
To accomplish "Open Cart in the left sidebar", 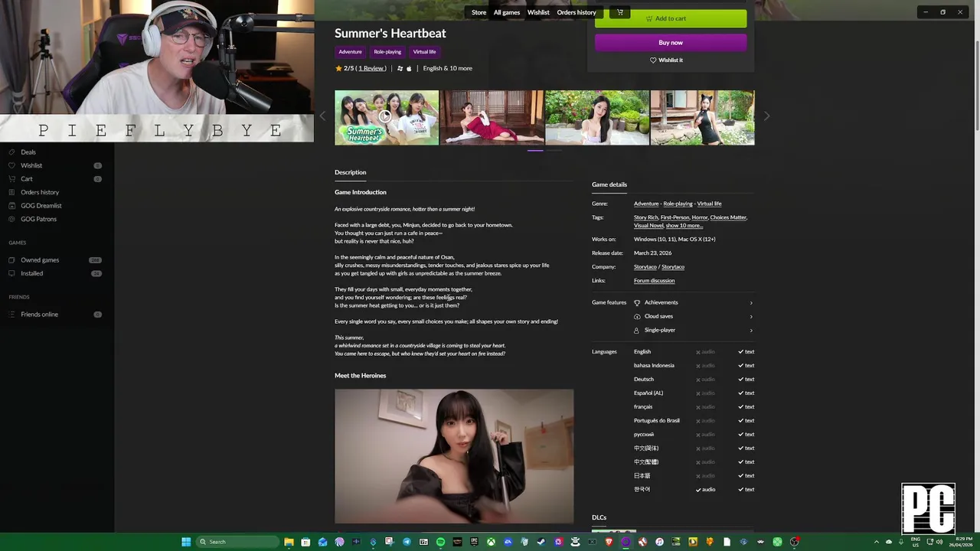I will click(27, 179).
